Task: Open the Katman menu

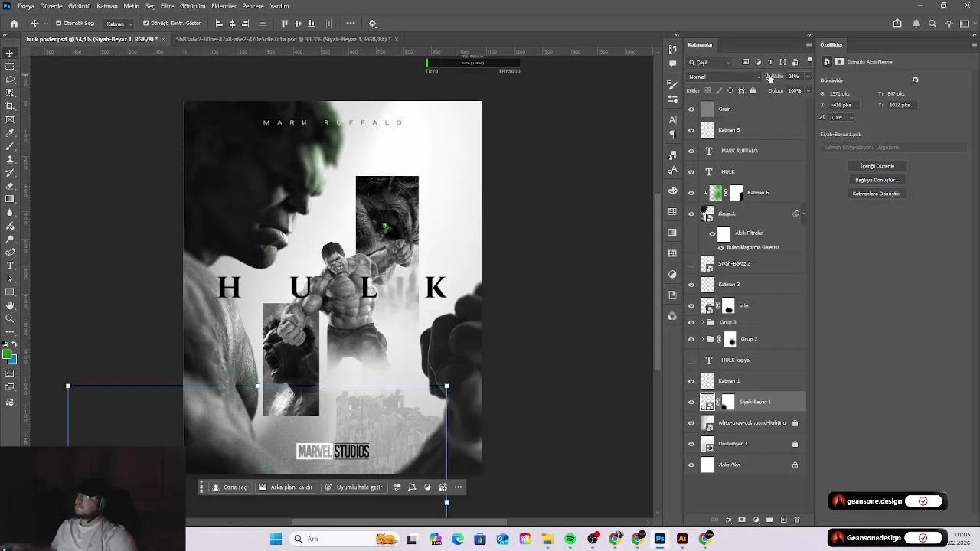Action: tap(107, 6)
